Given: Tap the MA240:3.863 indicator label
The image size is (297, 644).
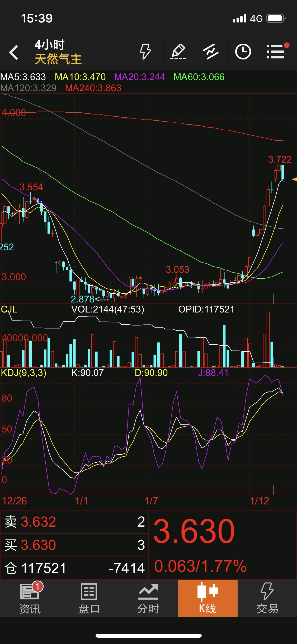Looking at the screenshot, I should tap(93, 88).
